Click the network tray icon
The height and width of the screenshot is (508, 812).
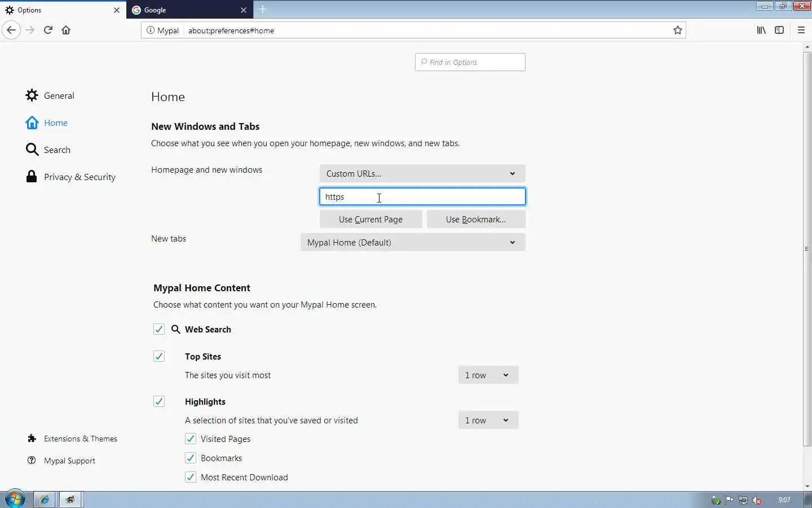tap(743, 500)
